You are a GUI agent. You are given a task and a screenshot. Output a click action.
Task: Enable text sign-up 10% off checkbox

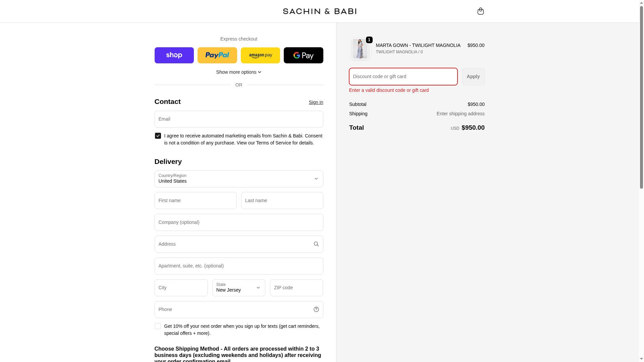158,326
